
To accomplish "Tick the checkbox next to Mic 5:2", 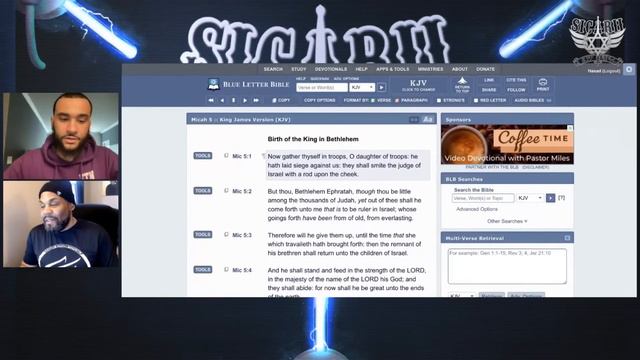I will [x=226, y=191].
